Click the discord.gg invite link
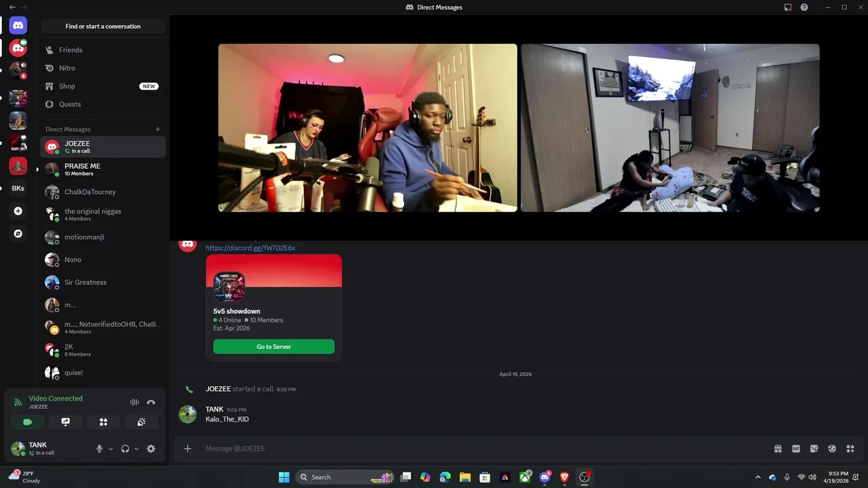Image resolution: width=868 pixels, height=488 pixels. point(250,248)
